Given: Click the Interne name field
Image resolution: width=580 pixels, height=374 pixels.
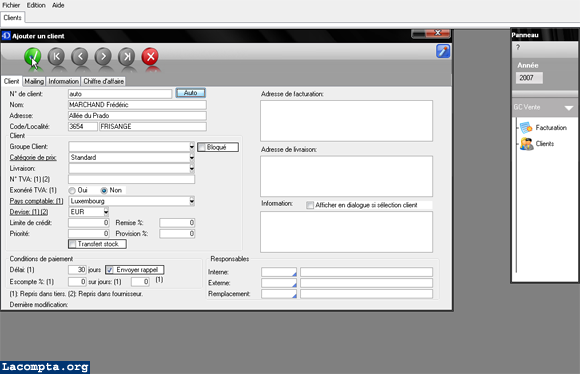Looking at the screenshot, I should tap(366, 272).
